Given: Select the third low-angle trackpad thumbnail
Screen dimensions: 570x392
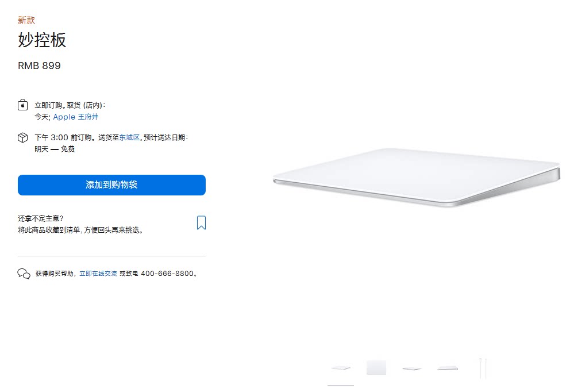Looking at the screenshot, I should coord(412,368).
